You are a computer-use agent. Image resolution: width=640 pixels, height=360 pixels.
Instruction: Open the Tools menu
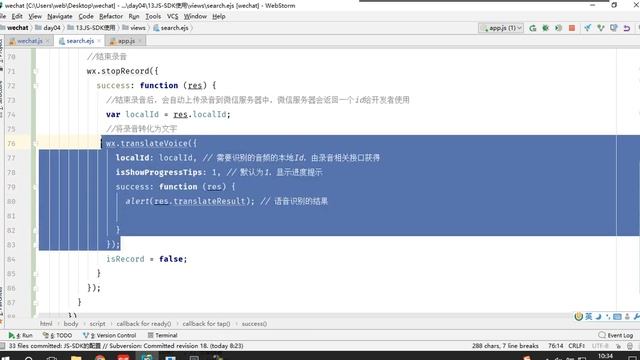pyautogui.click(x=153, y=16)
